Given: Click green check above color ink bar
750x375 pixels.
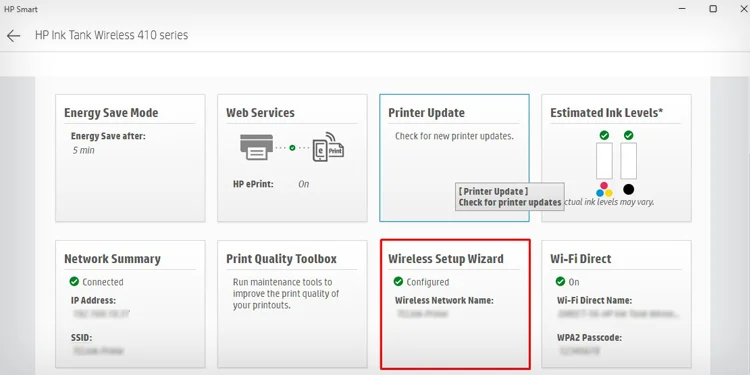Looking at the screenshot, I should [x=604, y=135].
